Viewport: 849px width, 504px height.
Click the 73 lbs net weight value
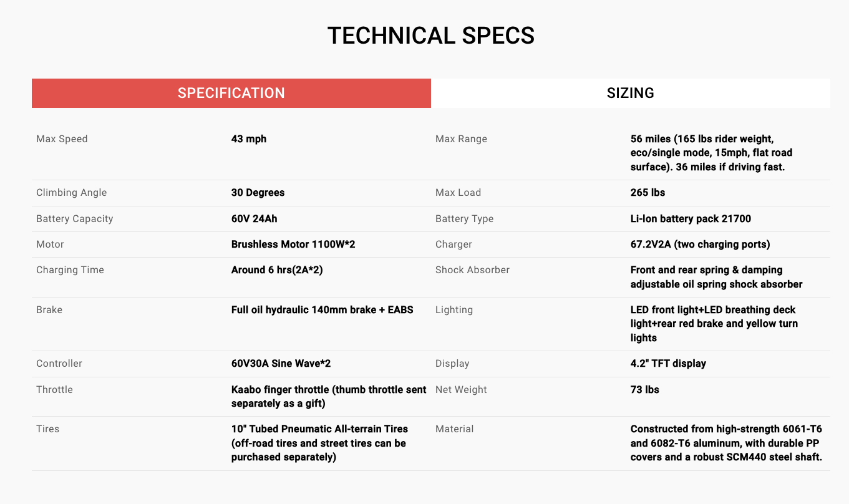(644, 390)
